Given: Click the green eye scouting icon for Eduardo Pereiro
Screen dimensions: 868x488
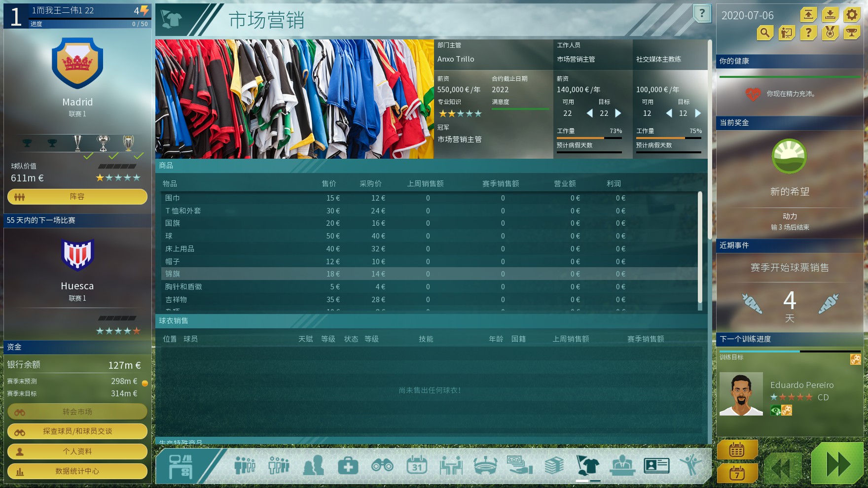Looking at the screenshot, I should tap(776, 411).
